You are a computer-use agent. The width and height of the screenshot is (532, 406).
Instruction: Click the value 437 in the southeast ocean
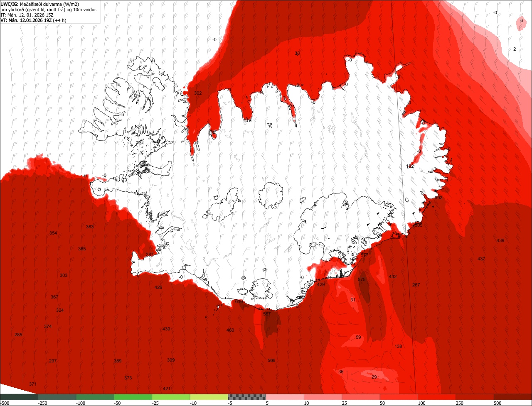481,259
